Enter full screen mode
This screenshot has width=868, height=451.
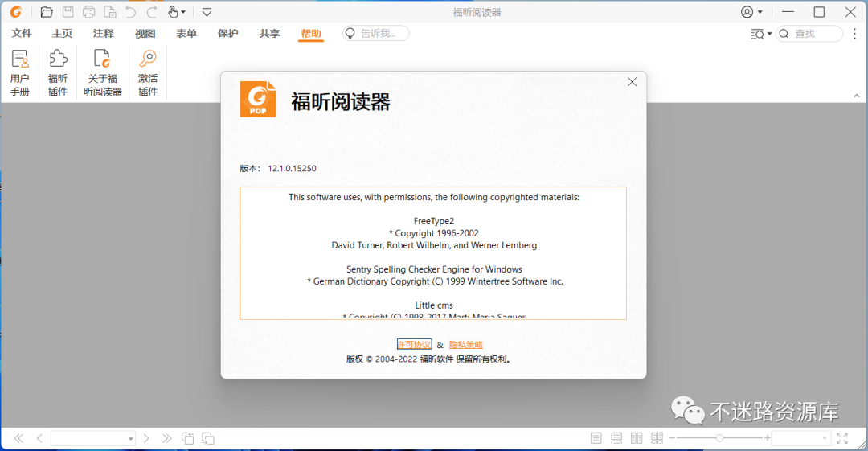(x=842, y=438)
